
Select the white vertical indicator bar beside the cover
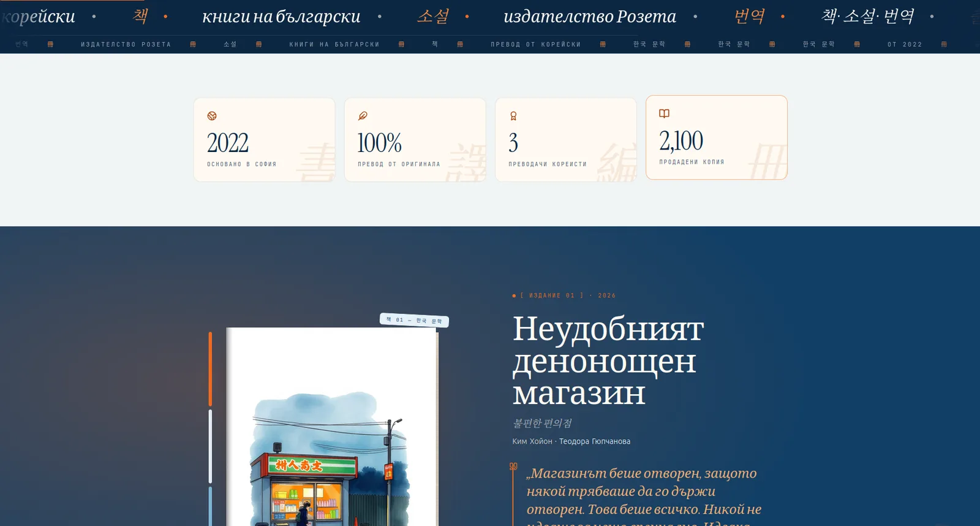pyautogui.click(x=210, y=446)
